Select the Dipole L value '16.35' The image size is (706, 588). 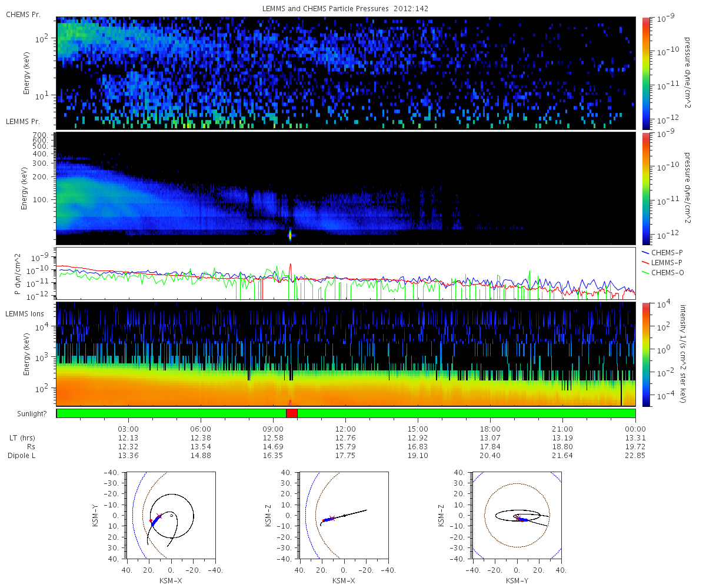pyautogui.click(x=274, y=456)
